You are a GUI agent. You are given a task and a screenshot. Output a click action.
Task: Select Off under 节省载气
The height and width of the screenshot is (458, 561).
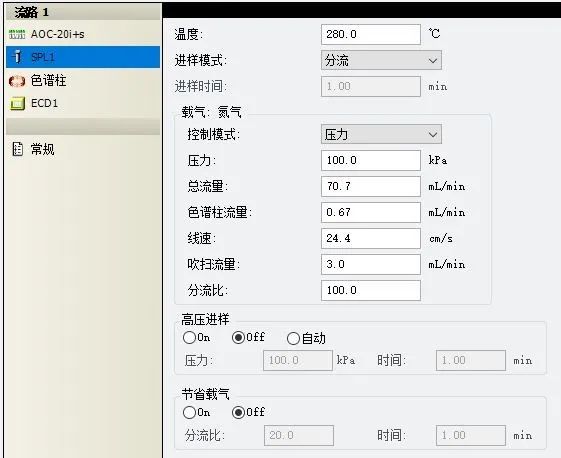(x=238, y=413)
